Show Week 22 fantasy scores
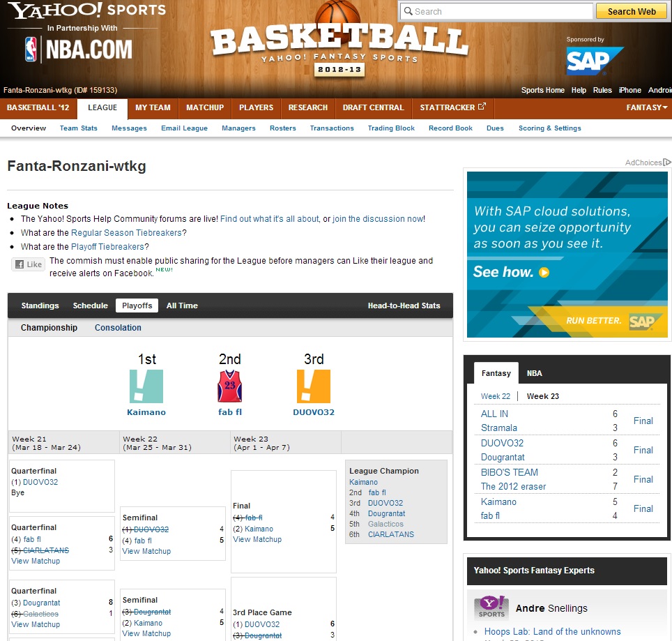672x641 pixels. (x=495, y=396)
